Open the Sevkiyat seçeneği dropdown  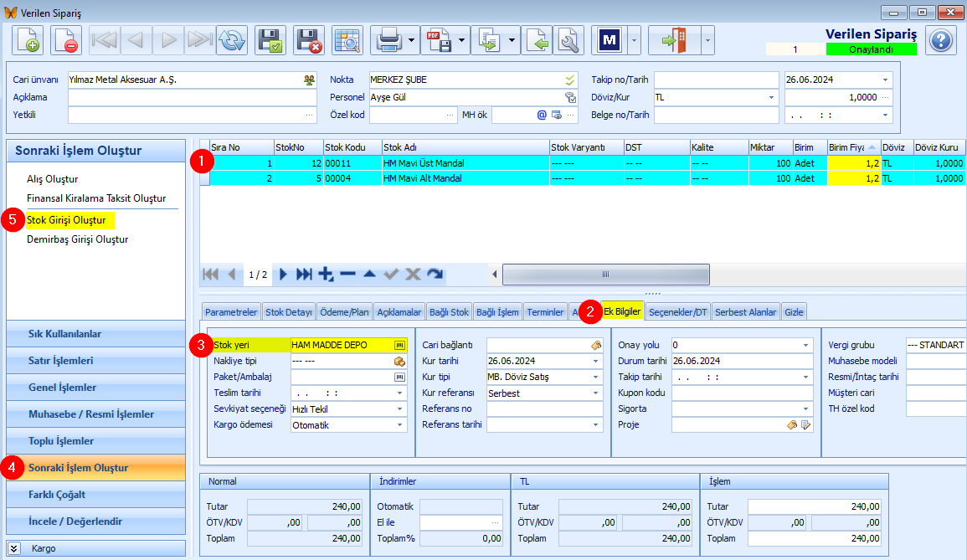pyautogui.click(x=399, y=408)
